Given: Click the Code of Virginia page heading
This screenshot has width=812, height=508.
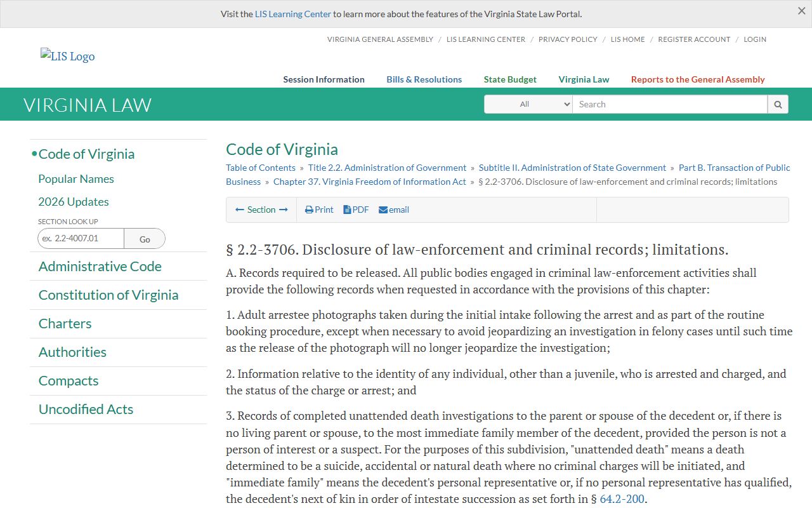Looking at the screenshot, I should (282, 149).
